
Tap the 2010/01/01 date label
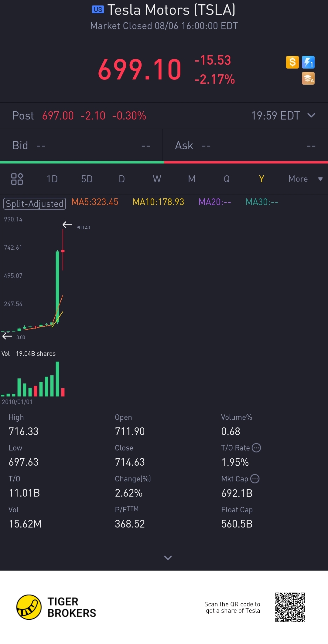17,402
